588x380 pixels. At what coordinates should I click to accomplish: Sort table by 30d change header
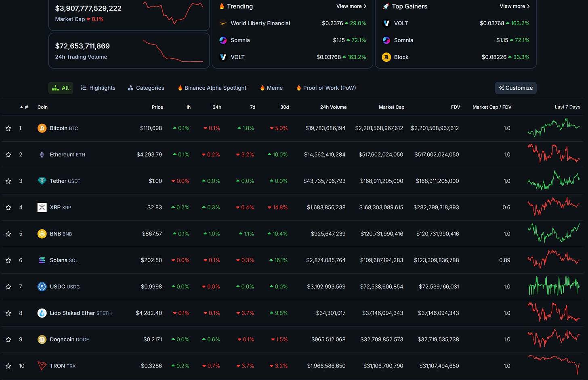point(285,107)
